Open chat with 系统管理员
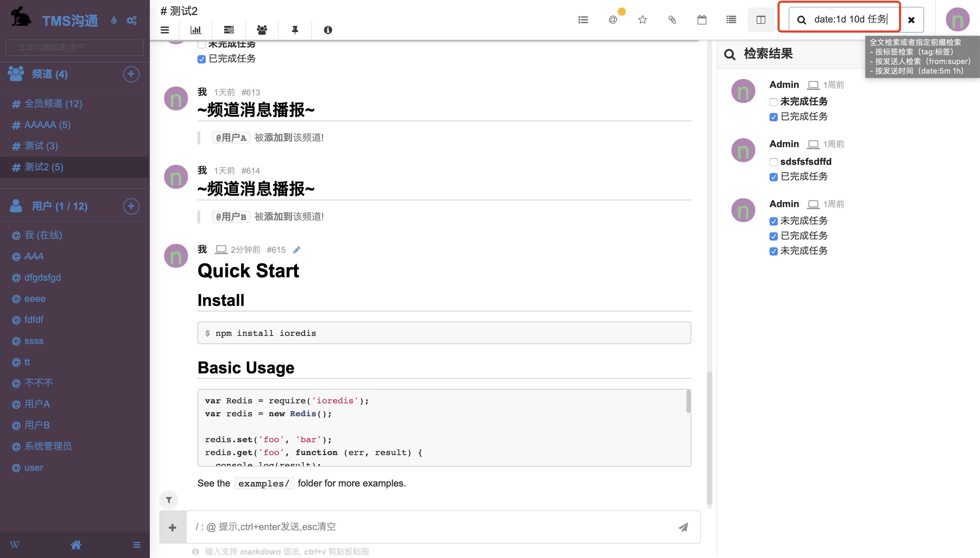 pos(74,446)
